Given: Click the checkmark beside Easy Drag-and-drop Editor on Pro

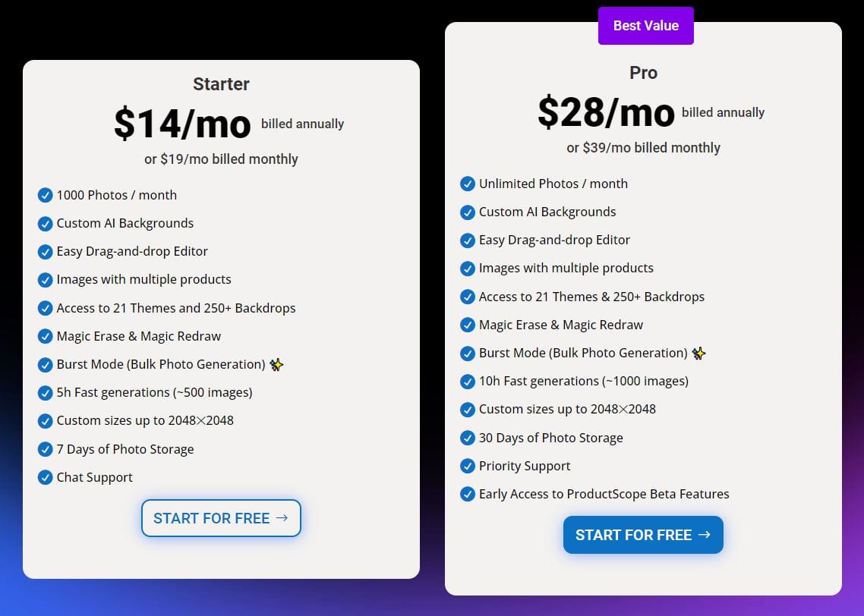Looking at the screenshot, I should tap(468, 240).
